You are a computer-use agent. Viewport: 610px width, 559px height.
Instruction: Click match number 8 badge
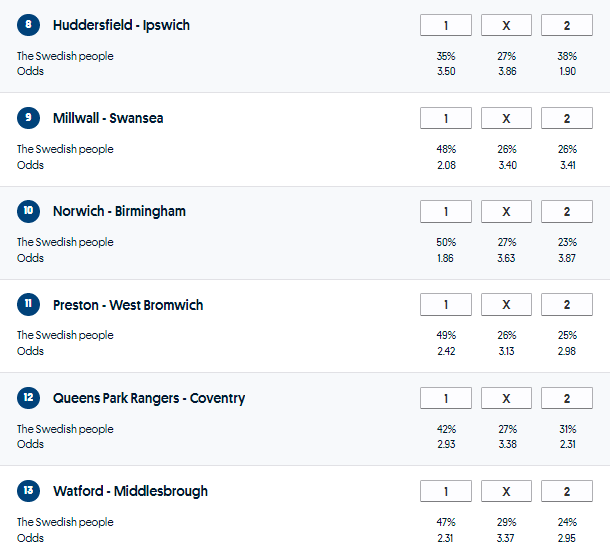coord(29,25)
